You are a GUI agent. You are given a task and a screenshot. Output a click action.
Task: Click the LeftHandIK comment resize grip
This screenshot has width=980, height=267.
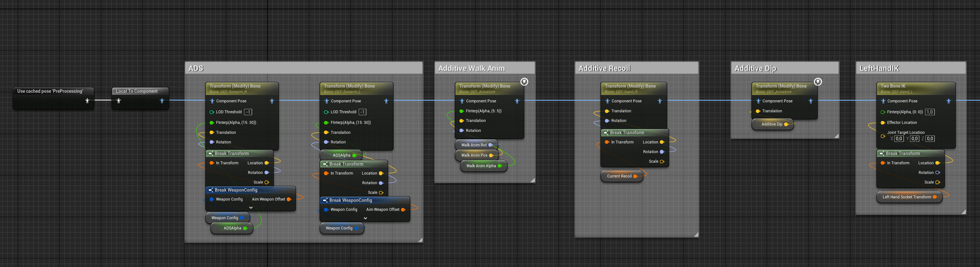[x=964, y=212]
